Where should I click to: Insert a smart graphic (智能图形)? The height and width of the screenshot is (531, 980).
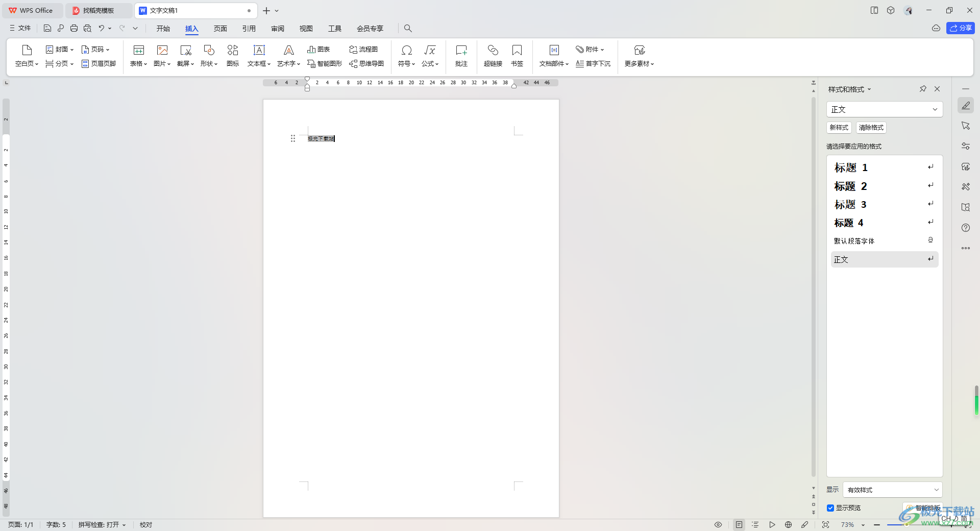pyautogui.click(x=325, y=64)
